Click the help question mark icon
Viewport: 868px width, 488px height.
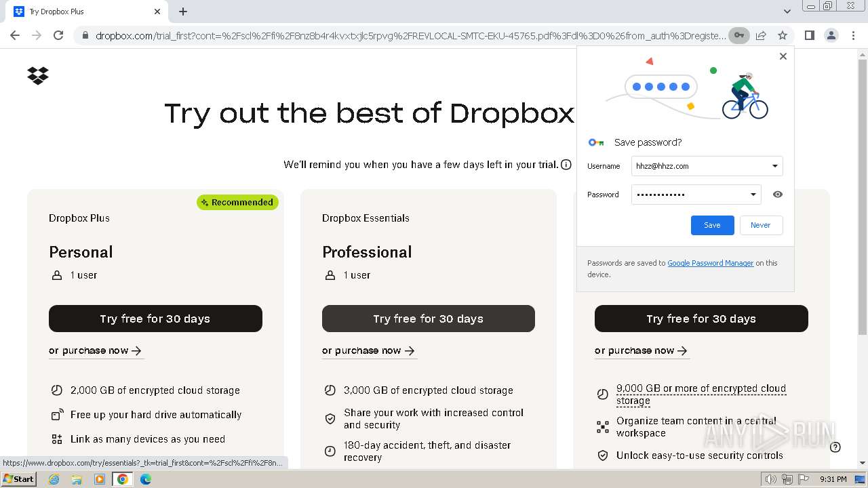(835, 447)
